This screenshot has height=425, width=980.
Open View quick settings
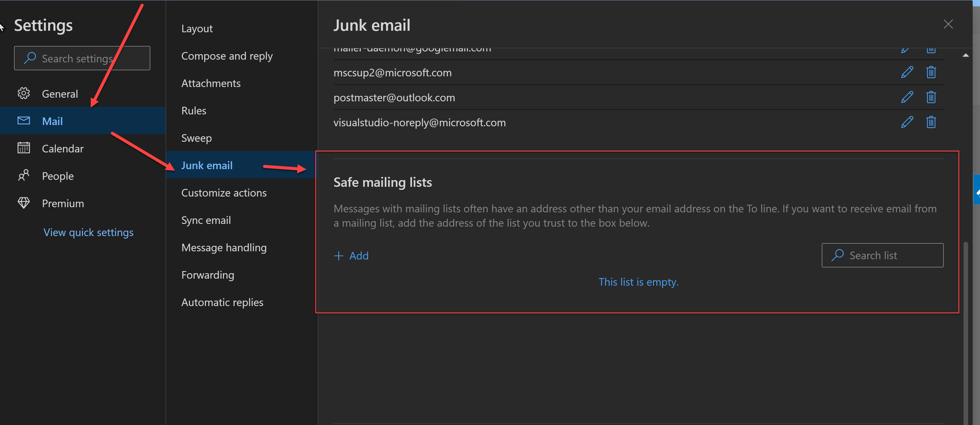[88, 232]
